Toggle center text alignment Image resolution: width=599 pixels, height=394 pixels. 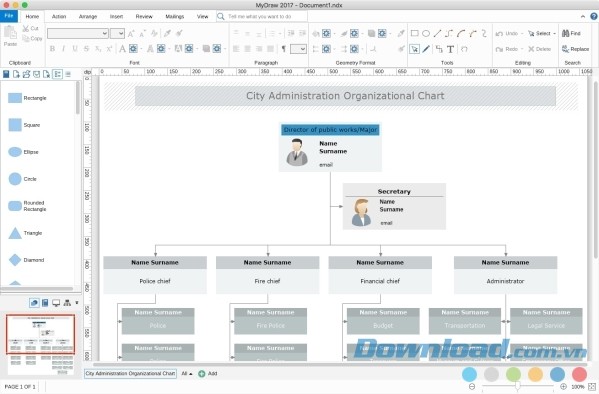point(248,49)
